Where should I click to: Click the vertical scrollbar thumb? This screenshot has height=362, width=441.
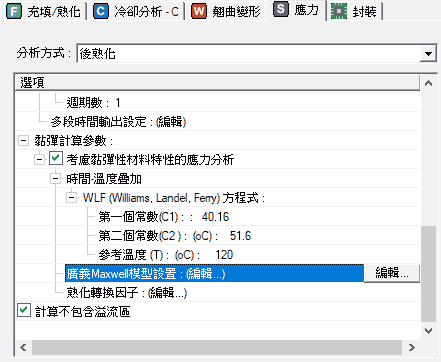428,274
